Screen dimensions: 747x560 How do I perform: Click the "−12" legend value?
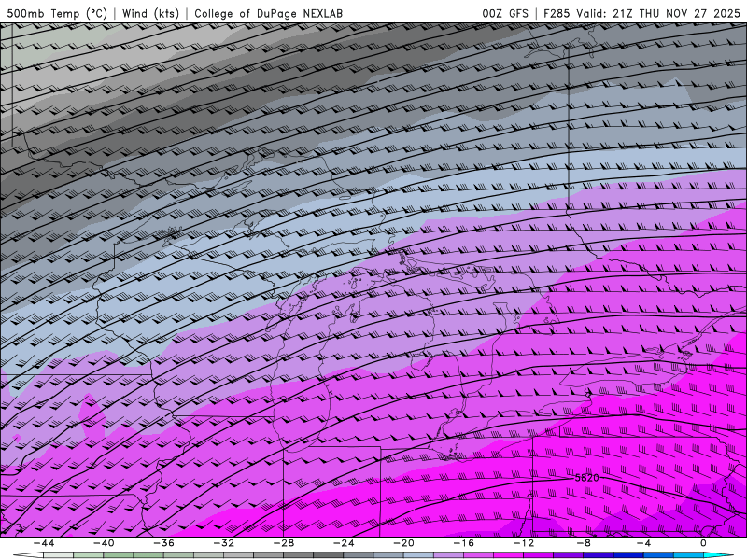(524, 543)
